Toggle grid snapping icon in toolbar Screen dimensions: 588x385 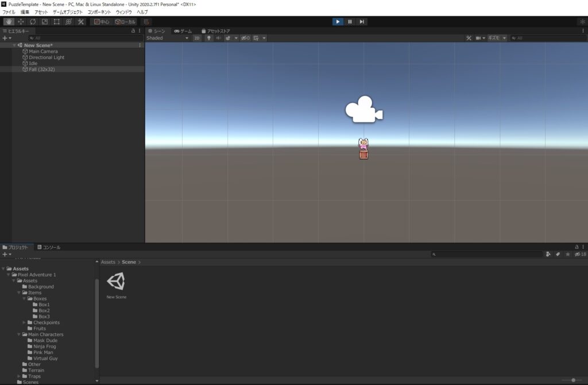(146, 22)
